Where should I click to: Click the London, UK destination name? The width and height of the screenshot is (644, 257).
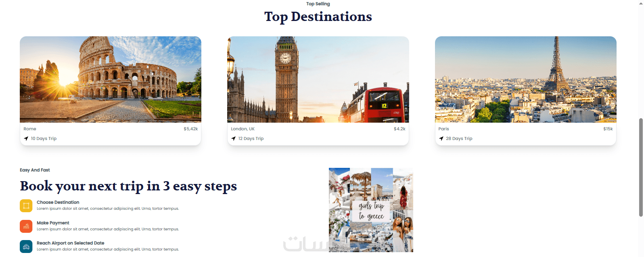pyautogui.click(x=243, y=129)
